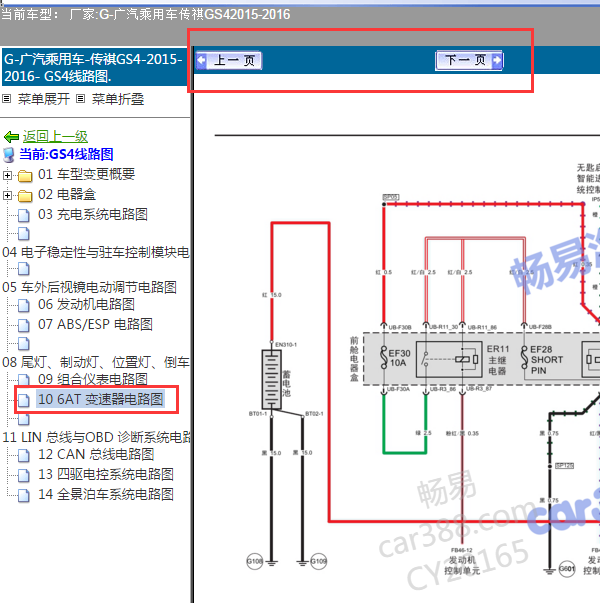Open 05 车外后视镜电动调节电路图
Viewport: 600px width, 603px height.
click(x=89, y=287)
